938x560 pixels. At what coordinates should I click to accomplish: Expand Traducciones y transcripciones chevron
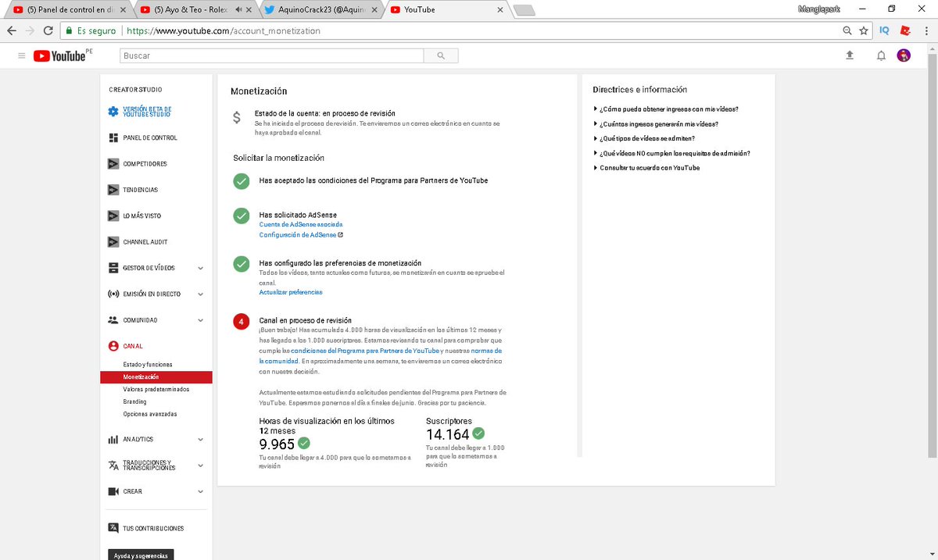[x=200, y=465]
